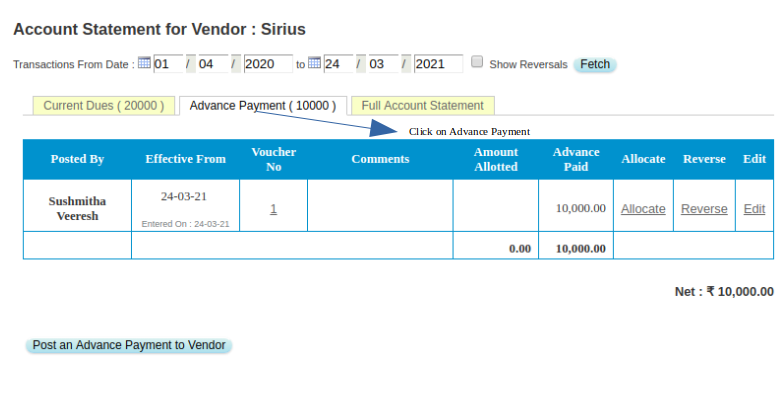781x415 pixels.
Task: Select the Effective From column header
Action: [185, 159]
